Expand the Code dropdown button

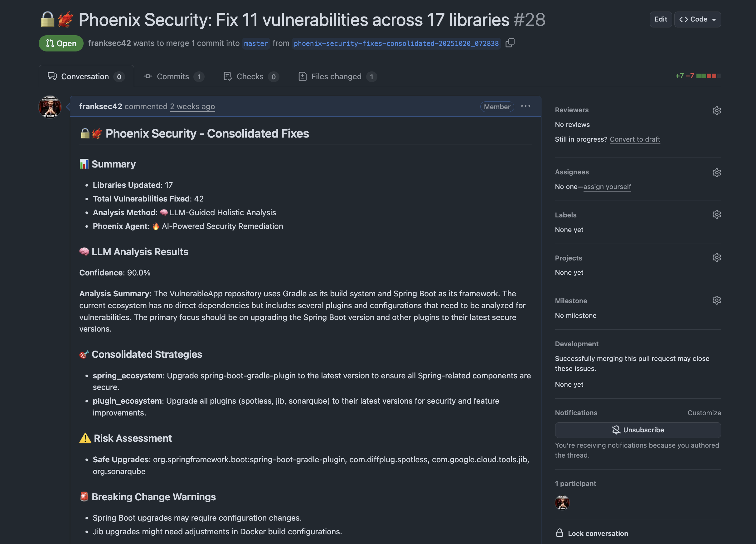pos(697,19)
